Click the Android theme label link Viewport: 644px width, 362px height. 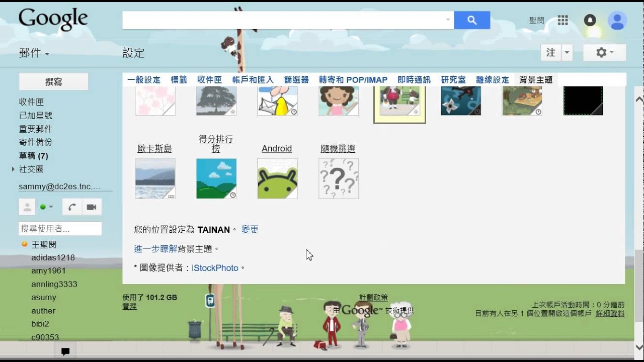pyautogui.click(x=277, y=149)
